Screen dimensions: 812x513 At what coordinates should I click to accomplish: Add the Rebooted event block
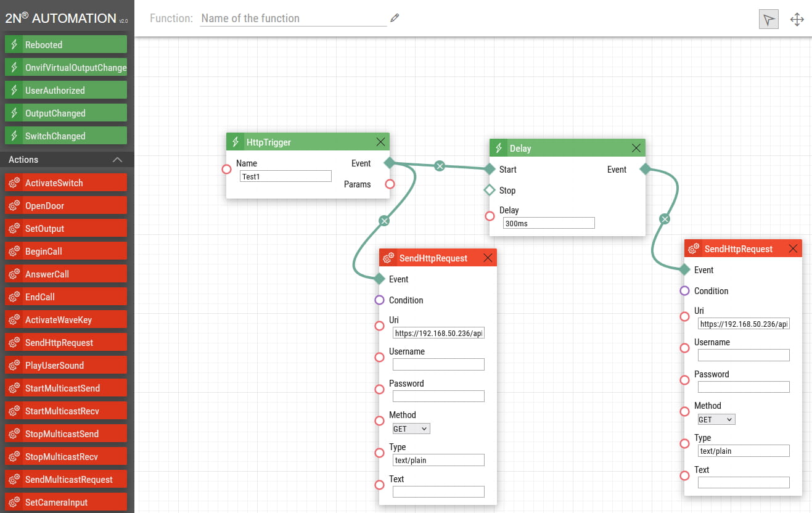coord(66,44)
